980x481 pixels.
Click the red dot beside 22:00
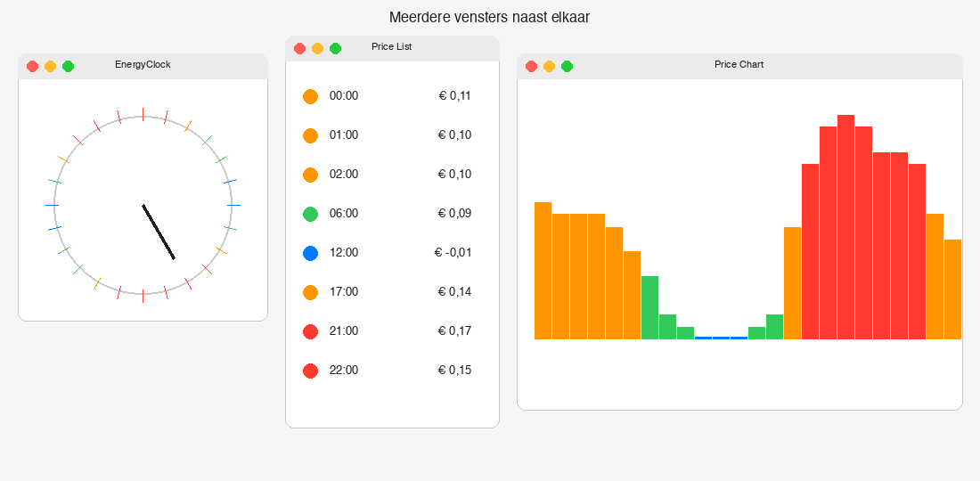pyautogui.click(x=310, y=371)
